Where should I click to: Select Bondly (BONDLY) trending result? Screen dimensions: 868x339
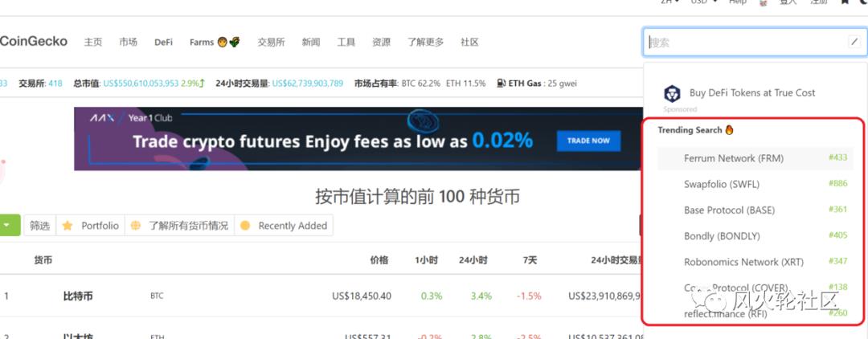(755, 236)
